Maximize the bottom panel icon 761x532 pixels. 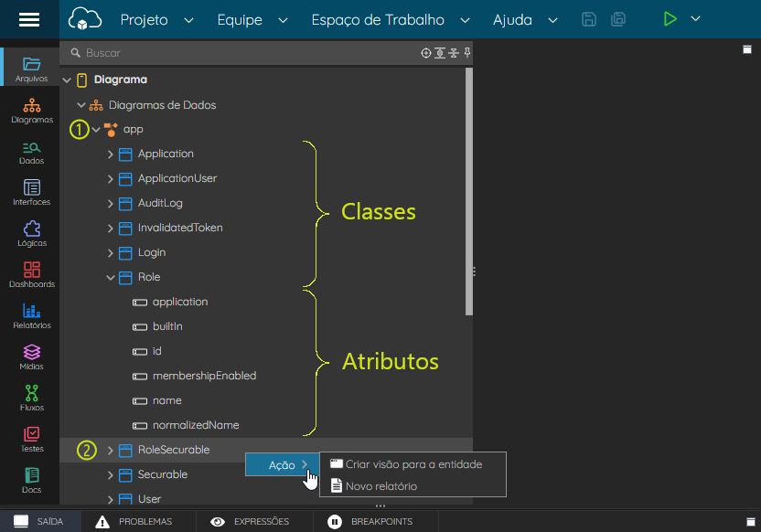[x=750, y=522]
